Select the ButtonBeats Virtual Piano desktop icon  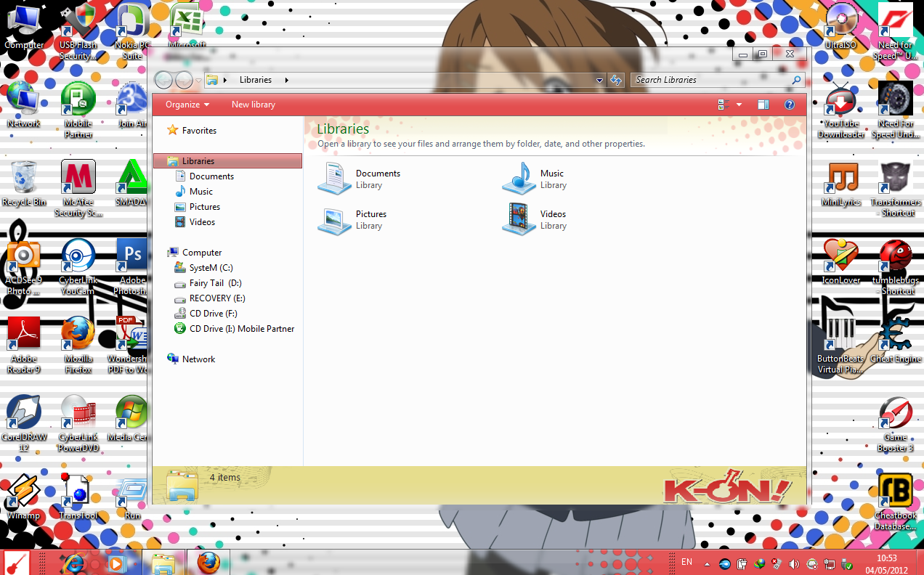(x=840, y=346)
